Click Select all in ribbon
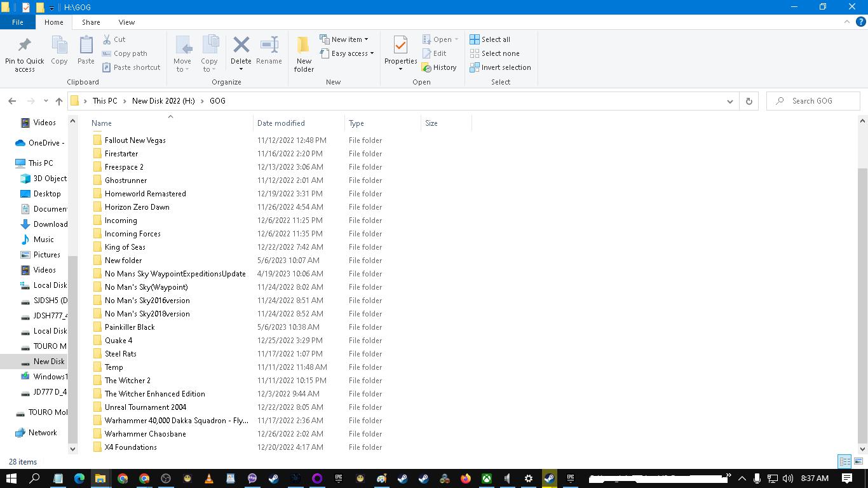 (490, 39)
